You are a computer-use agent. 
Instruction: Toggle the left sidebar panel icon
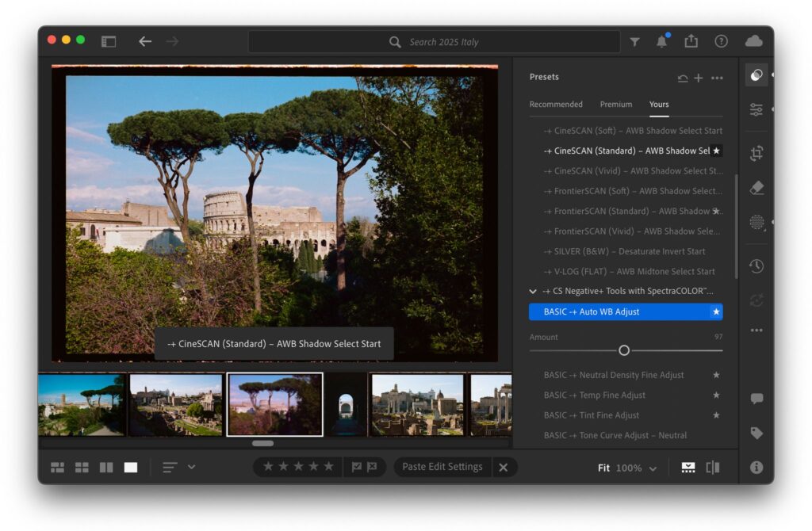[x=108, y=41]
